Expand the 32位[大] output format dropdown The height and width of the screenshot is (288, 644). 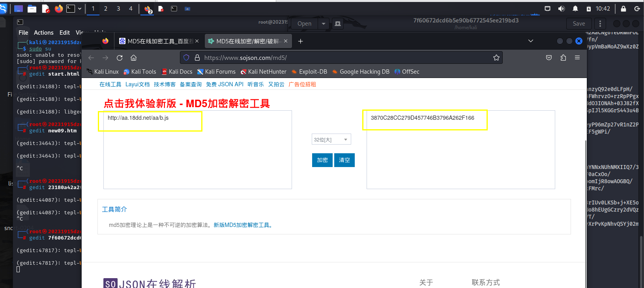coord(331,139)
